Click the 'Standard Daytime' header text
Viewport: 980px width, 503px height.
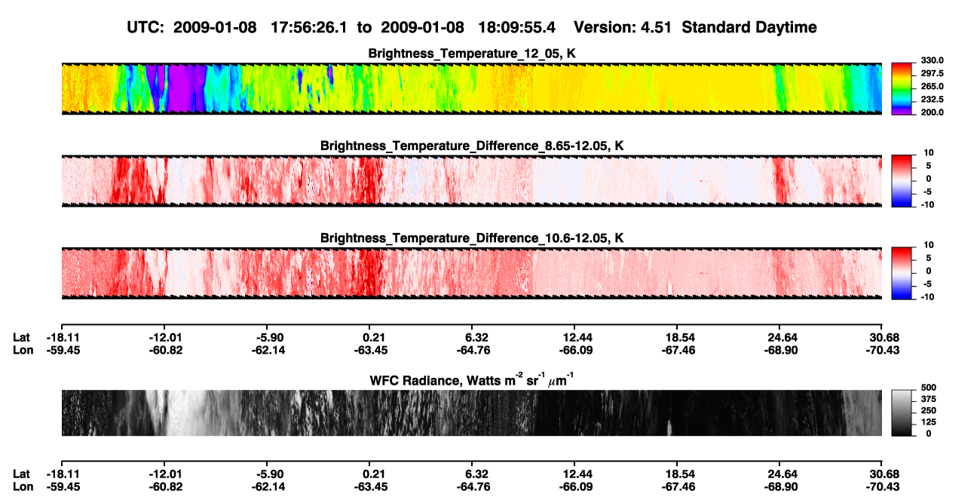point(749,27)
